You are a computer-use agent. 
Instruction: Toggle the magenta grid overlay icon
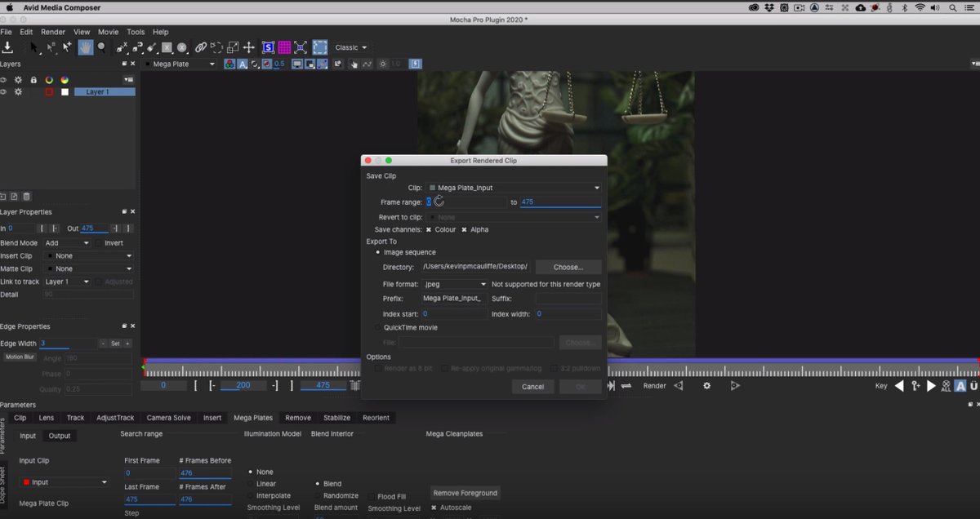284,47
